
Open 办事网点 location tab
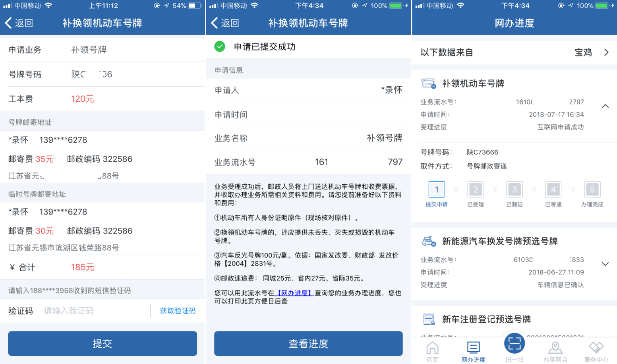tap(555, 352)
